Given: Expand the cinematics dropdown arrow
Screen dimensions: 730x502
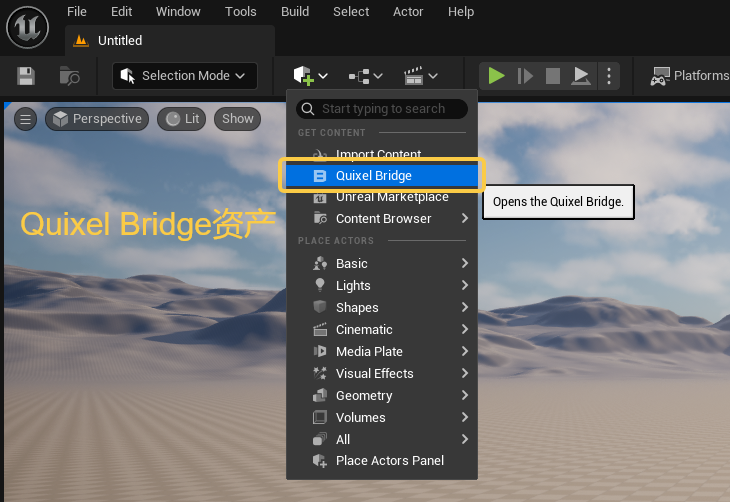Looking at the screenshot, I should [x=433, y=76].
